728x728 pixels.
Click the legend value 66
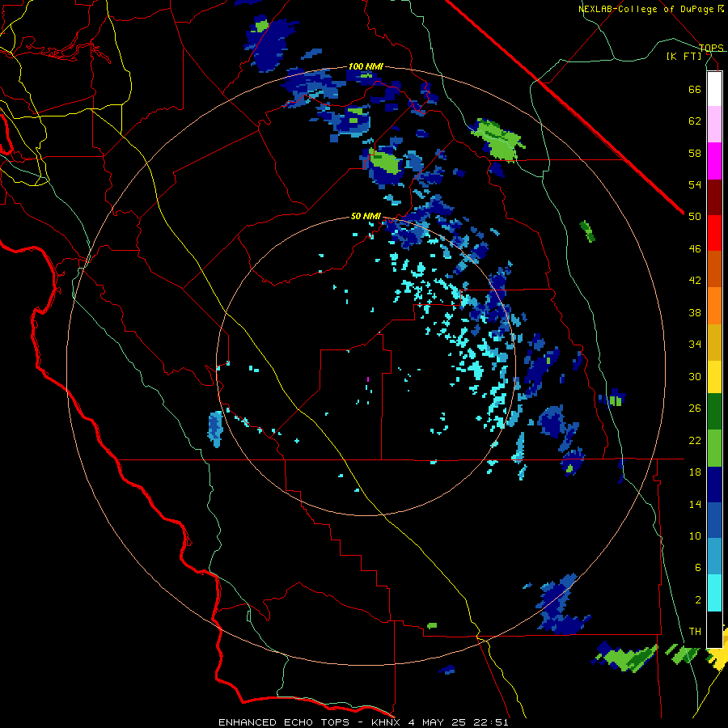tap(695, 89)
